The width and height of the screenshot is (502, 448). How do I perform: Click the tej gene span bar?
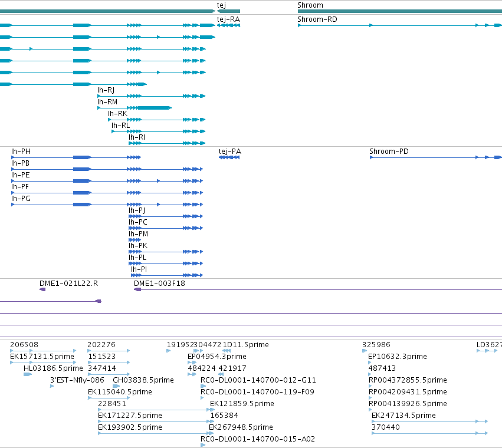click(229, 11)
